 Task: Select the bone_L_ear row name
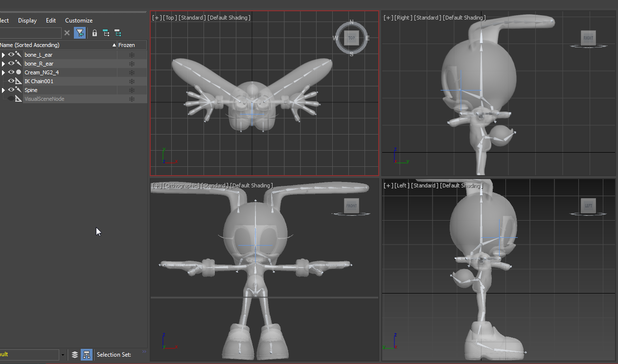38,55
